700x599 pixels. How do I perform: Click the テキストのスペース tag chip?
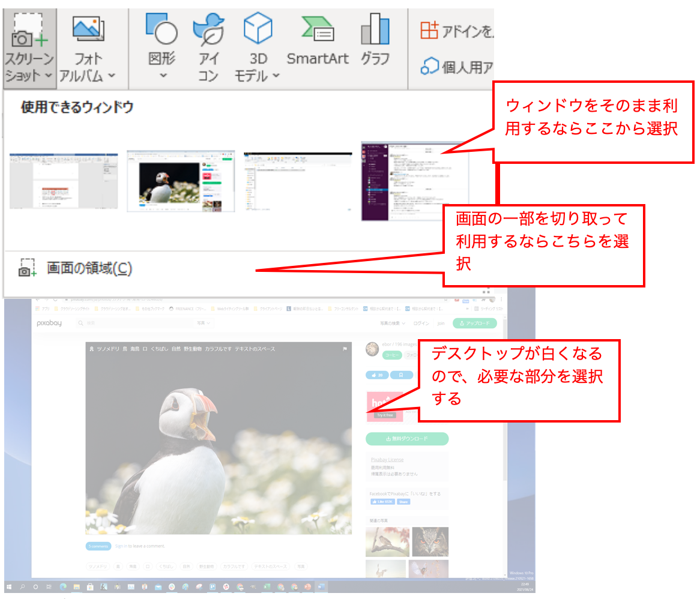270,566
